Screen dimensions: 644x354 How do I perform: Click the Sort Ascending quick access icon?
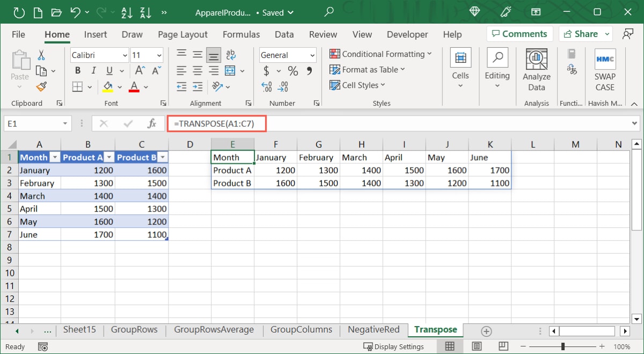[x=127, y=12]
